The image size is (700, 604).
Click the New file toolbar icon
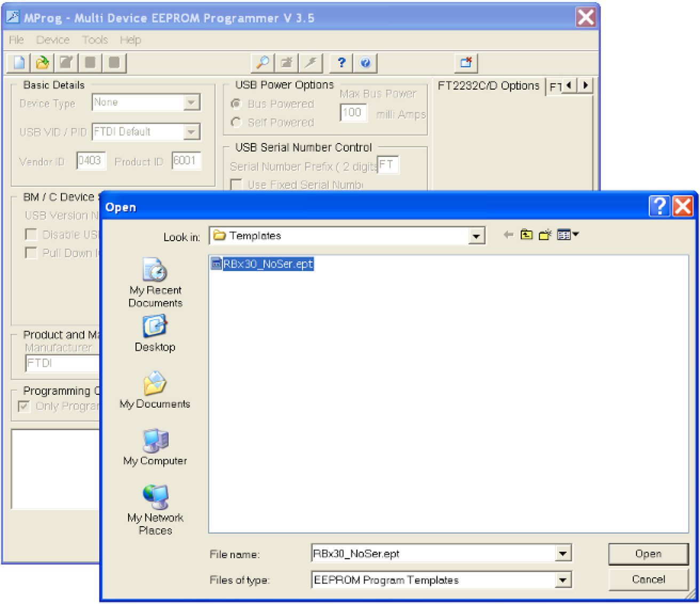point(19,63)
